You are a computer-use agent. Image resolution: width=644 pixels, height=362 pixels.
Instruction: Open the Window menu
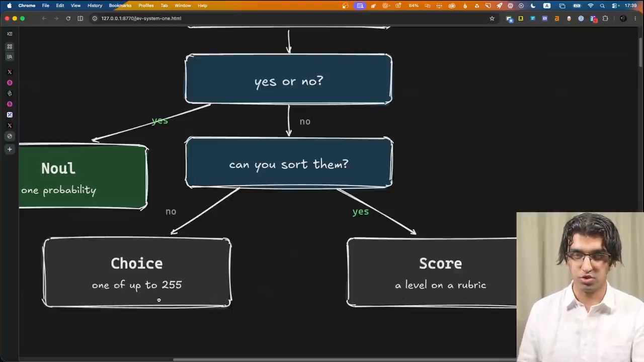pyautogui.click(x=183, y=6)
